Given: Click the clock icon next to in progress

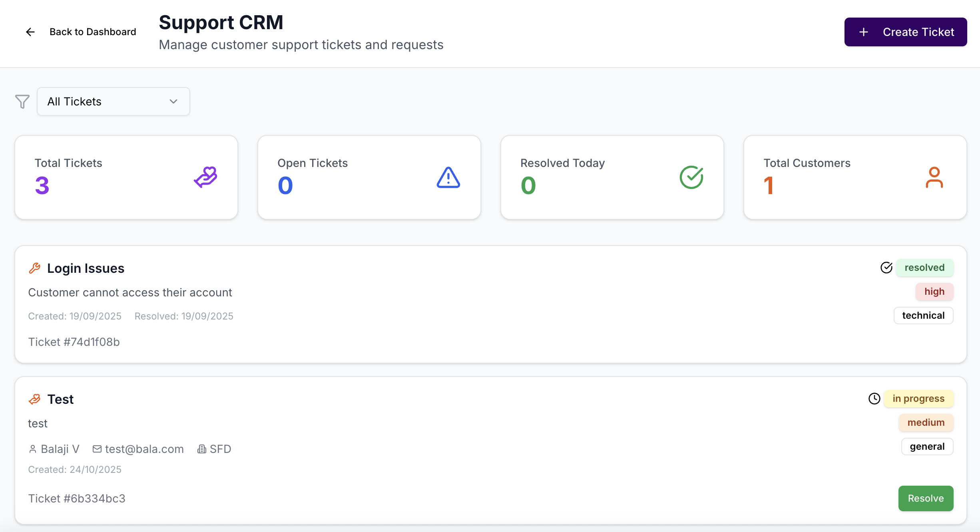Looking at the screenshot, I should [874, 399].
